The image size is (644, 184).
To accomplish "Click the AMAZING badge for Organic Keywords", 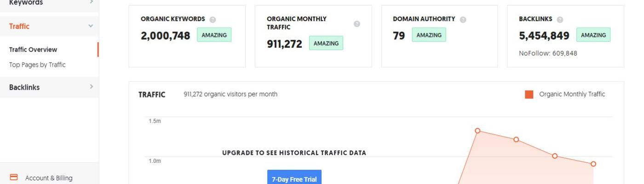I will [214, 35].
